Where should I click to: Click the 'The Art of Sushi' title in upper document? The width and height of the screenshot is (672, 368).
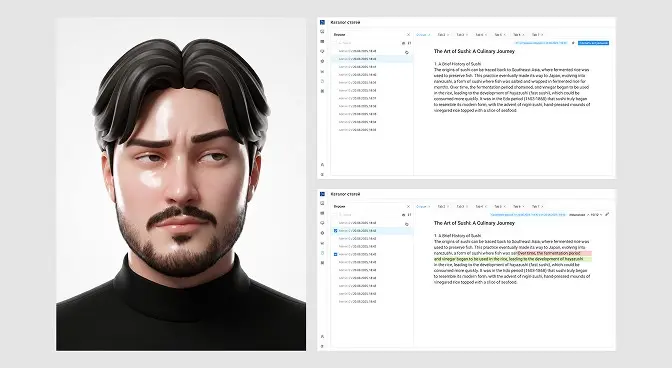(474, 51)
